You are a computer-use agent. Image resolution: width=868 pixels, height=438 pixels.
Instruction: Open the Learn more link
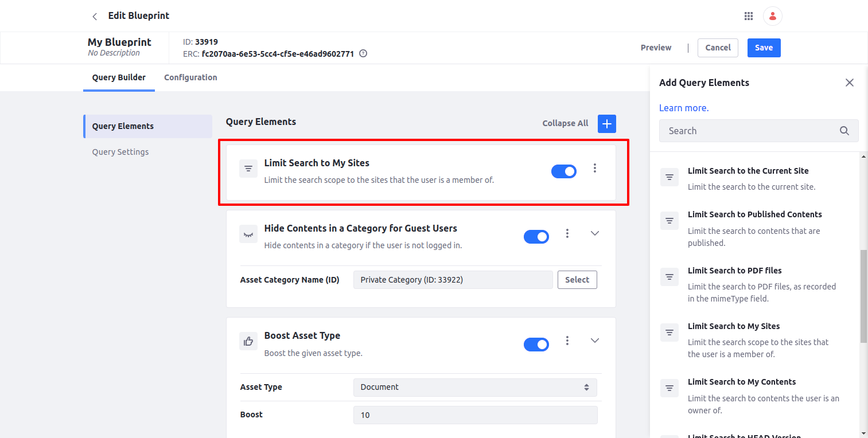(684, 108)
